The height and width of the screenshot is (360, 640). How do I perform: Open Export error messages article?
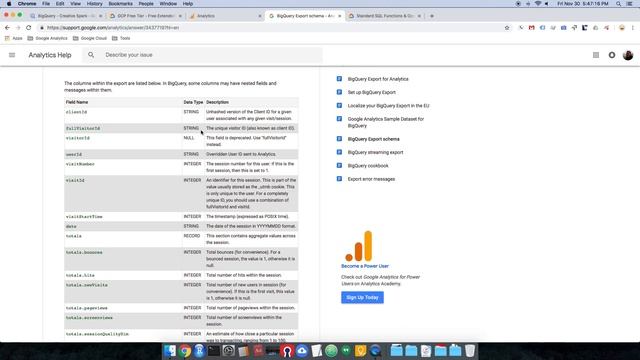point(371,179)
